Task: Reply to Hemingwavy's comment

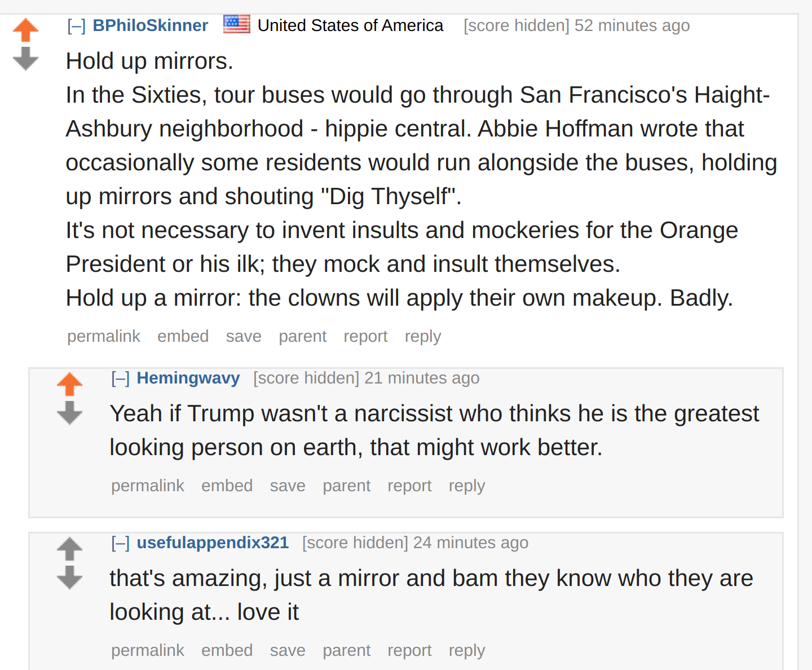Action: coord(467,486)
